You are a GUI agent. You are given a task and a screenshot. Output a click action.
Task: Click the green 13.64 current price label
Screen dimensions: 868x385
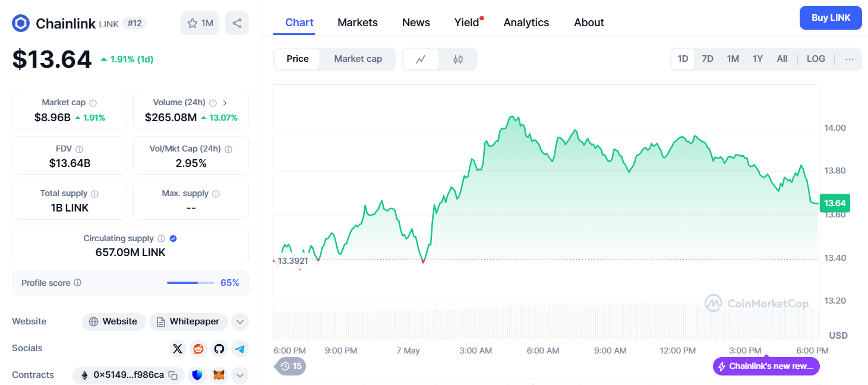834,203
